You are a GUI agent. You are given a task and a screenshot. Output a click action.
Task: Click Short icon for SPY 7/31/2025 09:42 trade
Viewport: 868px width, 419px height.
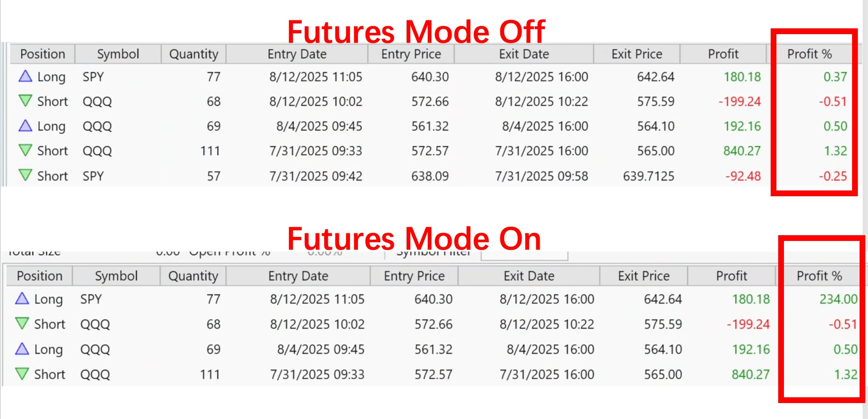(25, 175)
